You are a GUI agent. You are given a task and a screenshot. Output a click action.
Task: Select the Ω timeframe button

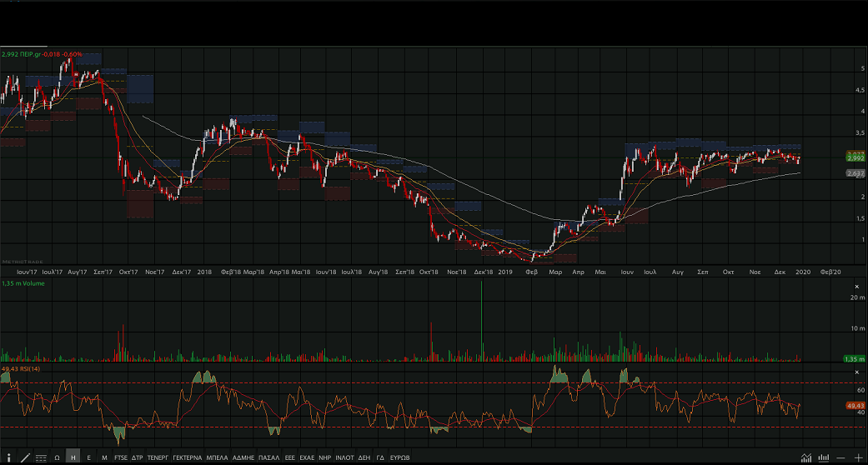(57, 457)
